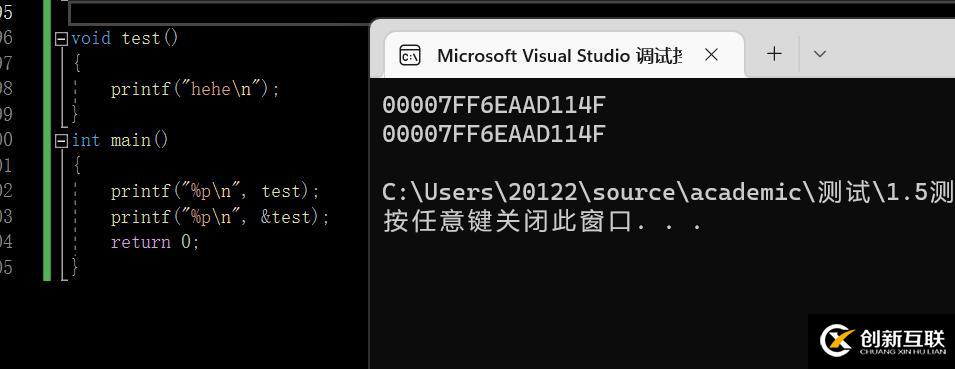Image resolution: width=955 pixels, height=369 pixels.
Task: Click the console terminal icon in the tab
Action: click(x=409, y=55)
